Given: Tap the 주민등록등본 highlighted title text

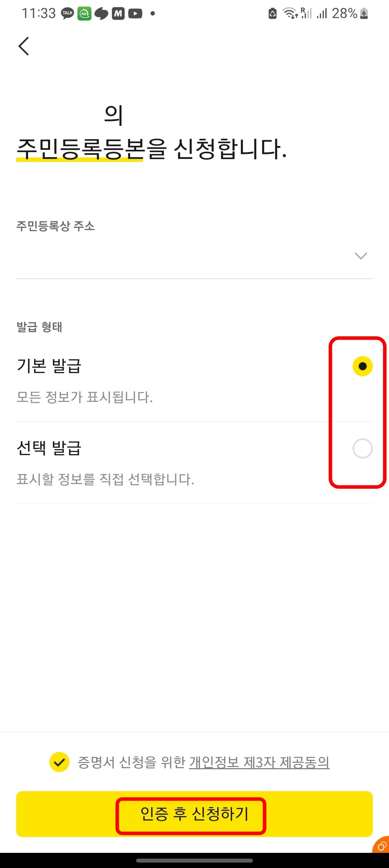Looking at the screenshot, I should coord(80,149).
